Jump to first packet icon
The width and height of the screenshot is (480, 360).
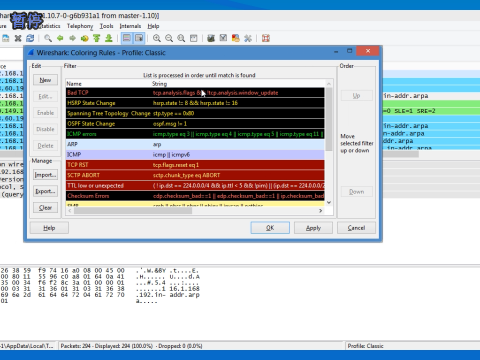click(97, 38)
